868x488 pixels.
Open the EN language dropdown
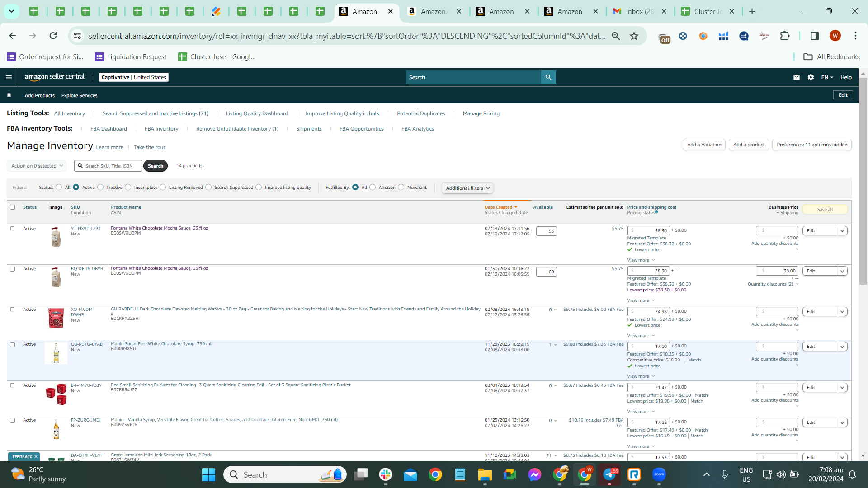(827, 77)
